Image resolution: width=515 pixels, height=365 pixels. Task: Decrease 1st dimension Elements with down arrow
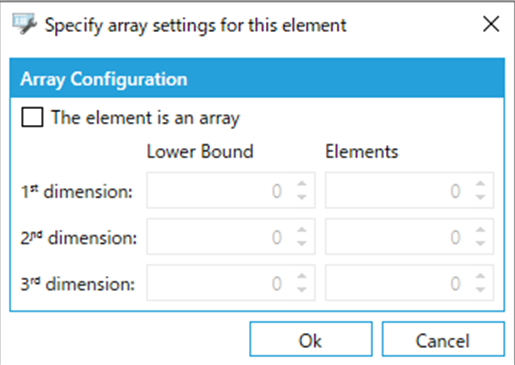(x=480, y=197)
